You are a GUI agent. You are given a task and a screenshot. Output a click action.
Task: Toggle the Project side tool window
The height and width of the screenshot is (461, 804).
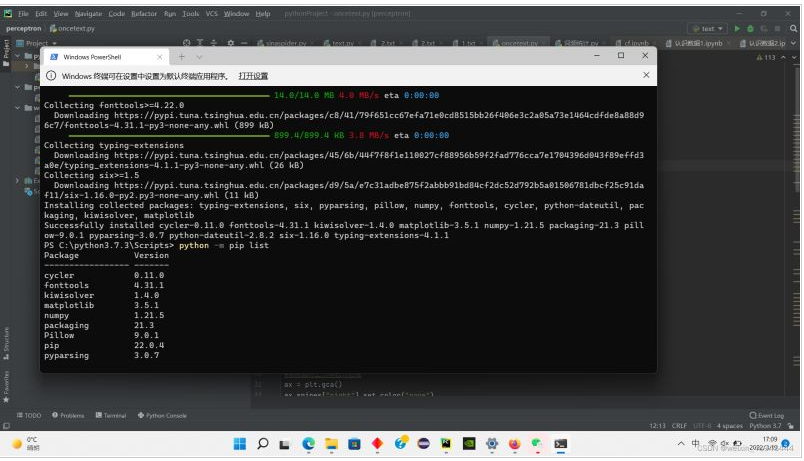click(x=6, y=53)
